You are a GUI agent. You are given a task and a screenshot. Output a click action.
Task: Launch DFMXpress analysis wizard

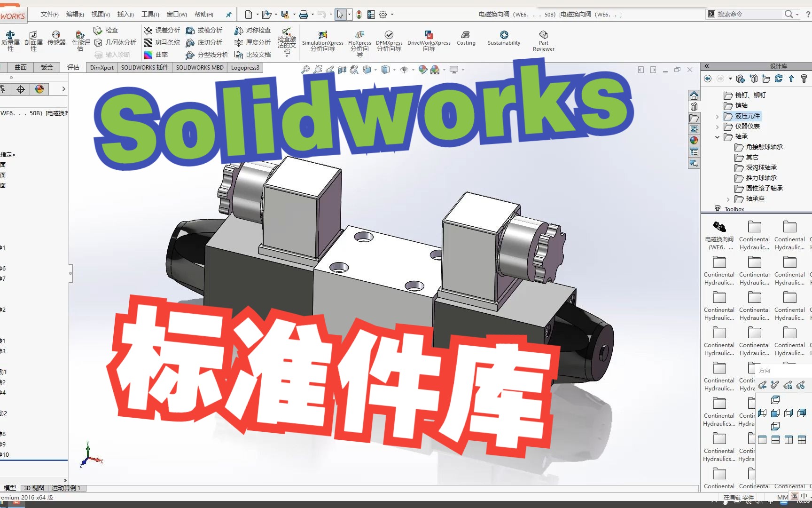coord(389,40)
